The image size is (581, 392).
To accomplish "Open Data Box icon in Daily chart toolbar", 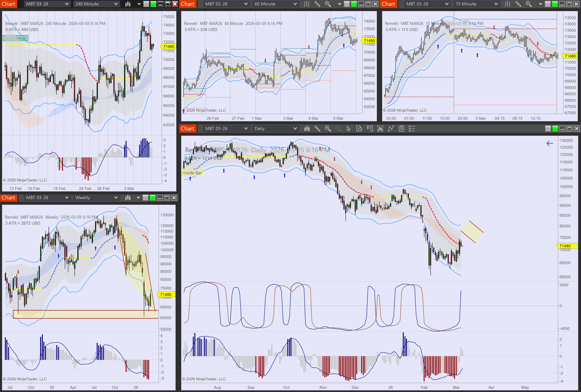I will [x=359, y=129].
